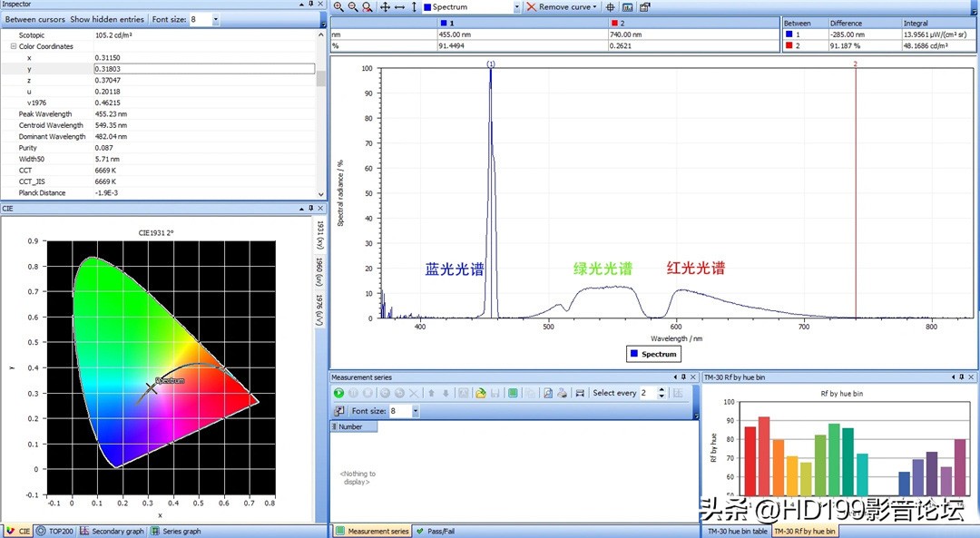Toggle Show hidden entries option
Viewport: 980px width, 538px height.
tap(106, 19)
